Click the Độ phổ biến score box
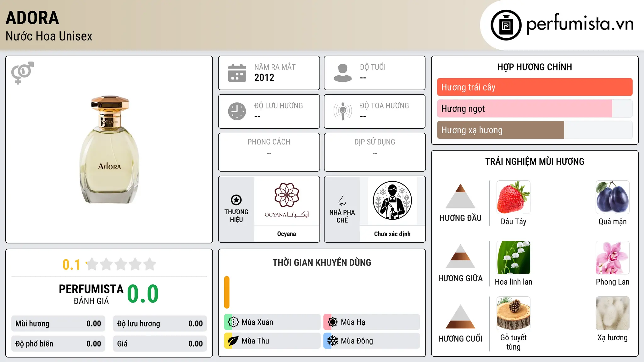 tap(58, 344)
